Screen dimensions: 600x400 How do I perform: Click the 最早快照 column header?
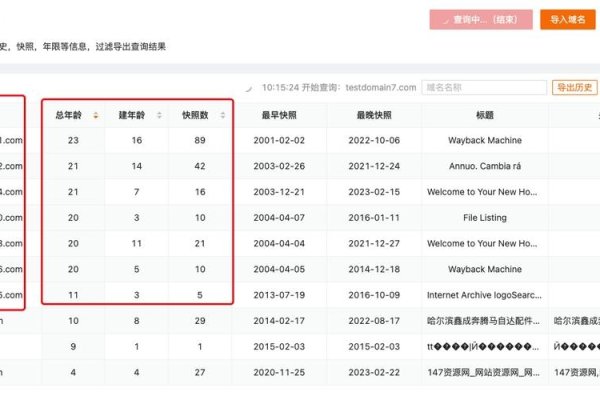click(279, 115)
